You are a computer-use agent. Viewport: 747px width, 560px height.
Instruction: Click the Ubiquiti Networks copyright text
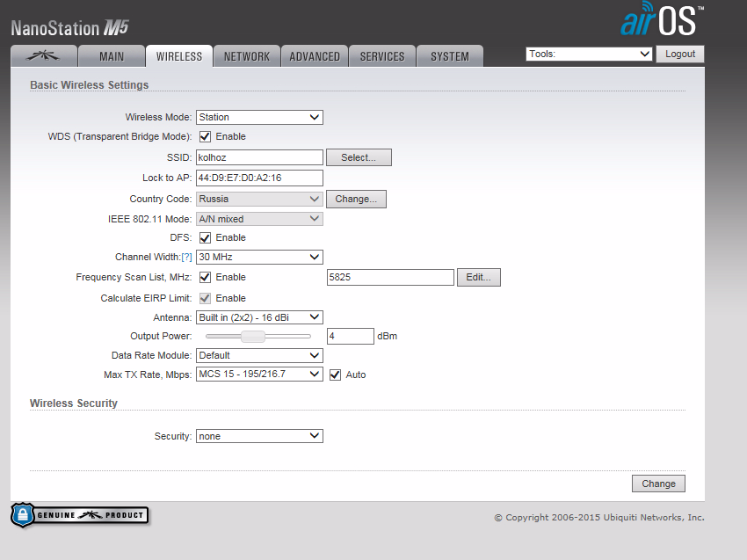click(x=599, y=517)
